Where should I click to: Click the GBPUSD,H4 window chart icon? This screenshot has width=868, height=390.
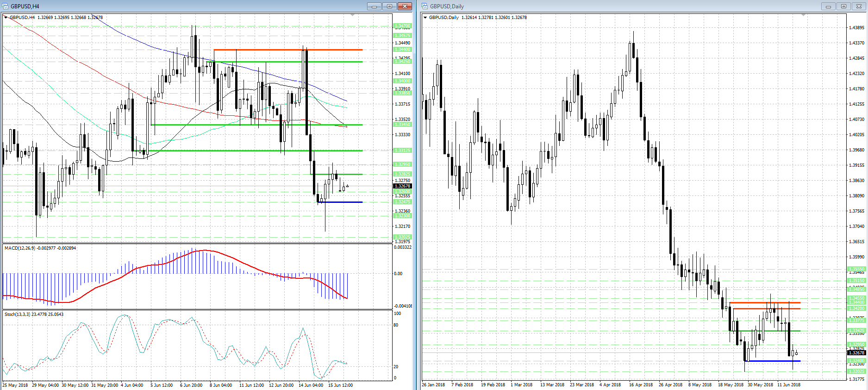tap(6, 6)
